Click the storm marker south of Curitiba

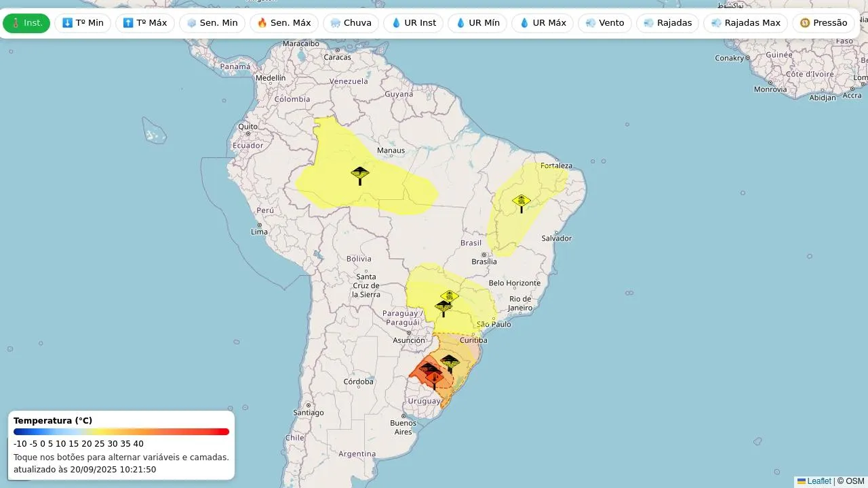(450, 363)
